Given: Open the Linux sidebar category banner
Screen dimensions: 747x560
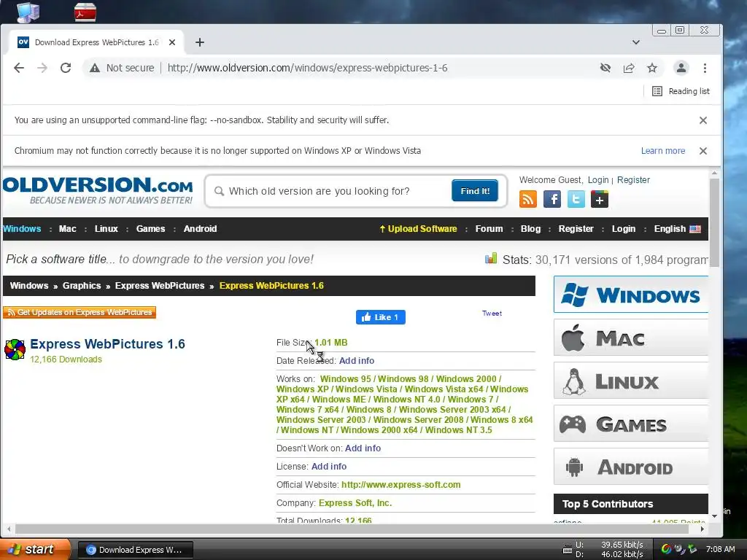Looking at the screenshot, I should (x=631, y=381).
